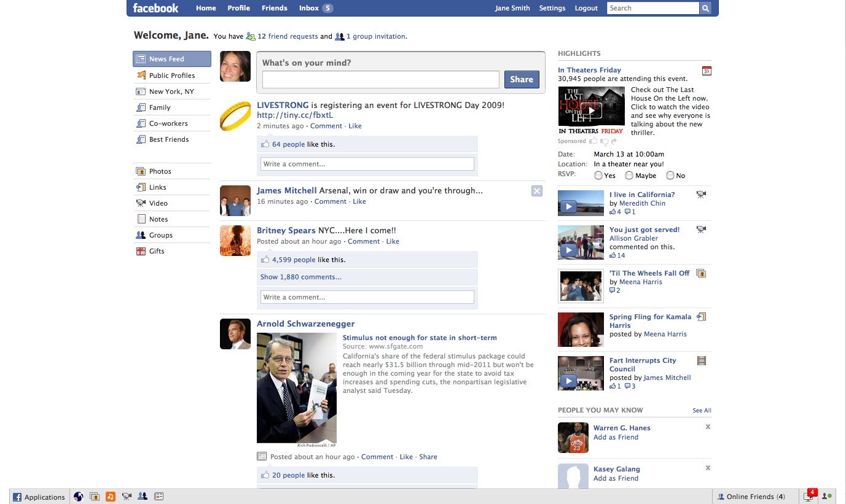Open Profile in the top navigation
Viewport: 846px width, 504px height.
coord(238,8)
